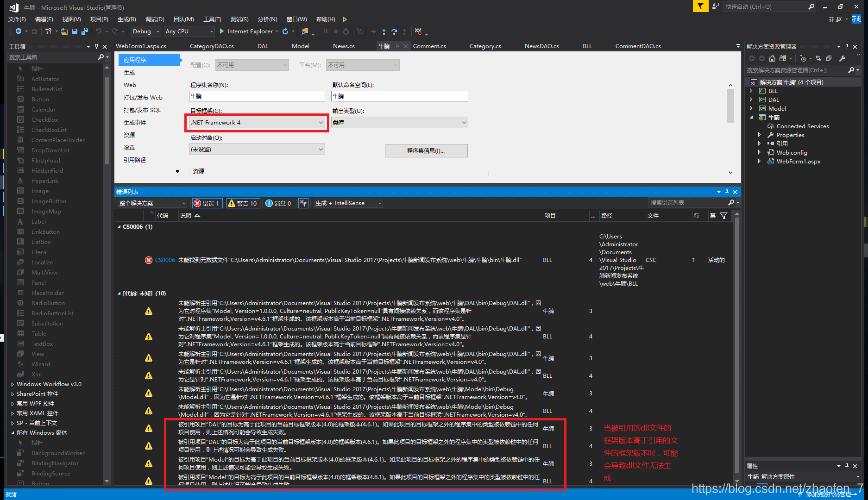
Task: Switch to the CategoryDAO.cs tab
Action: [212, 46]
